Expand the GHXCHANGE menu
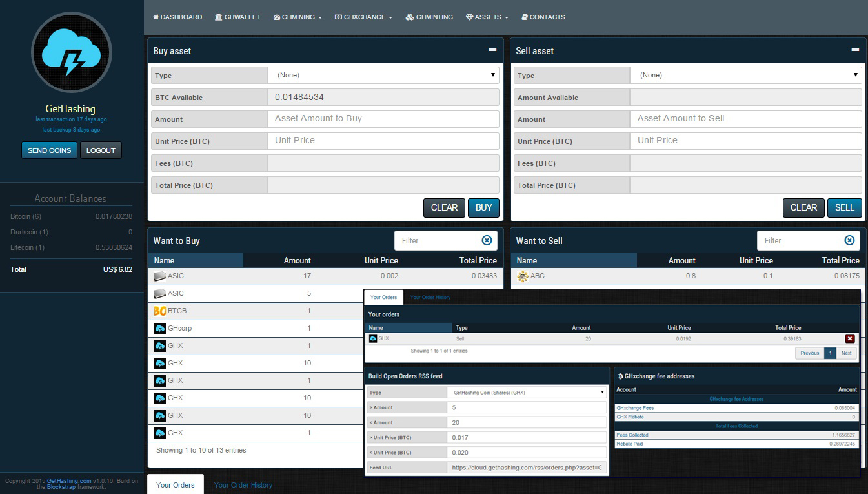The image size is (868, 494). (x=363, y=17)
